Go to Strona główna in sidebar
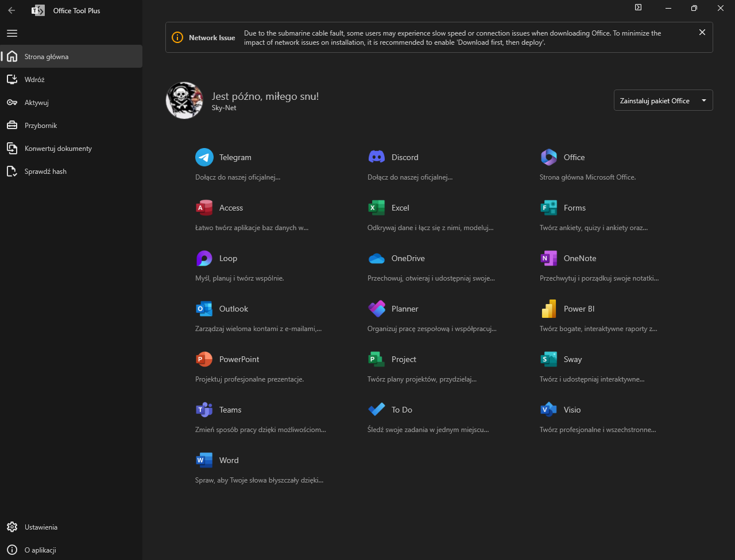 71,56
